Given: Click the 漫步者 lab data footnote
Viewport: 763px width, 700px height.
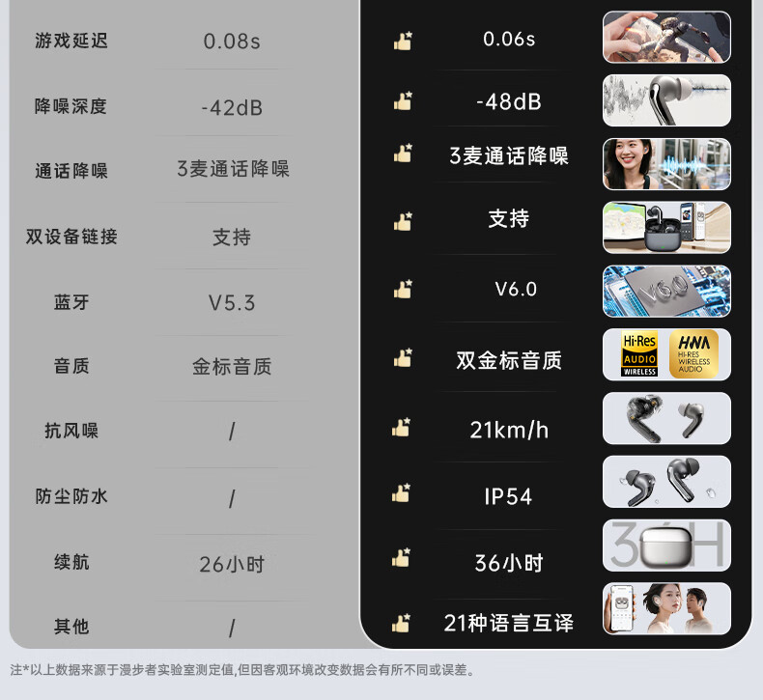Looking at the screenshot, I should [x=242, y=670].
